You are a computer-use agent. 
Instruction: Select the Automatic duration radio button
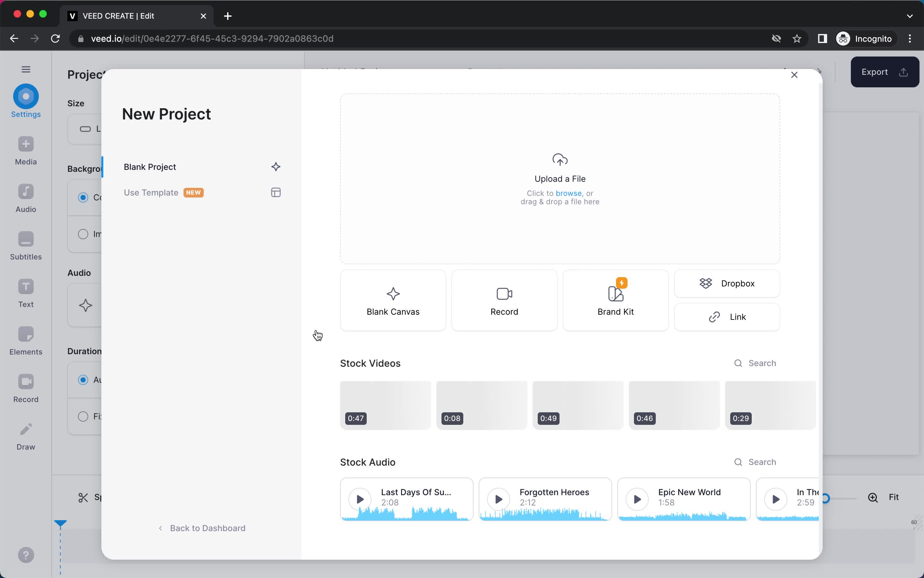point(83,380)
